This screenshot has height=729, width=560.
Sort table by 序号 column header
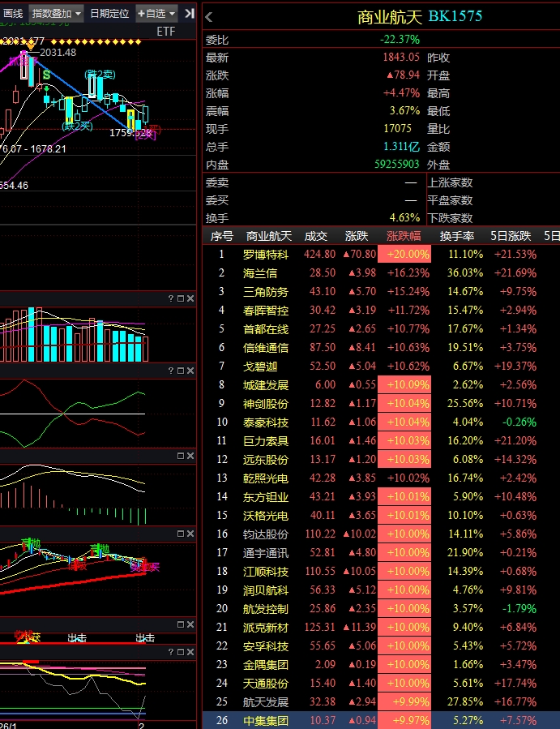pos(222,236)
